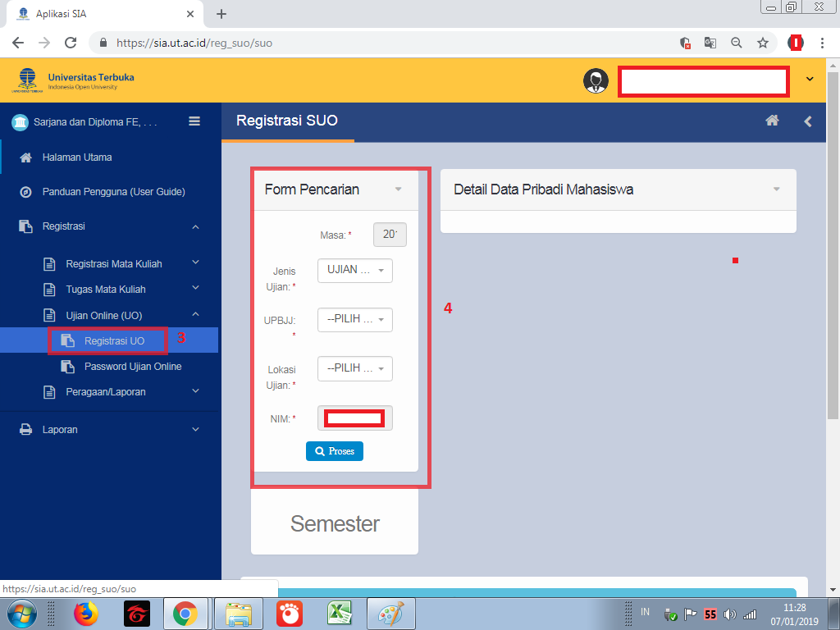The image size is (840, 630).
Task: Collapse the Registrasi sidebar menu
Action: pos(111,226)
